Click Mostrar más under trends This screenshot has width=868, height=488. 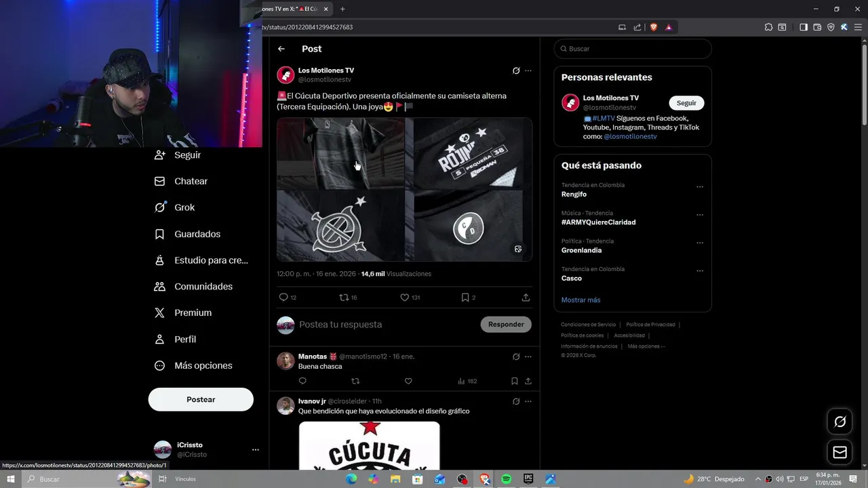coord(580,300)
